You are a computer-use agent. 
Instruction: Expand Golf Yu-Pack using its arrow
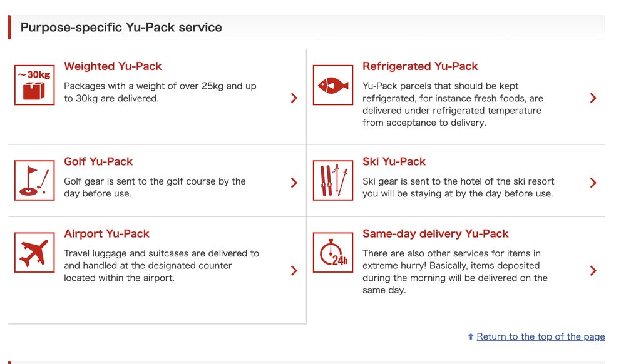click(294, 183)
